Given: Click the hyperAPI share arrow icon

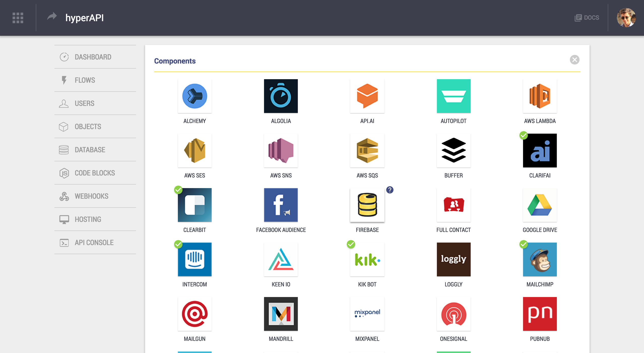Looking at the screenshot, I should (x=52, y=17).
